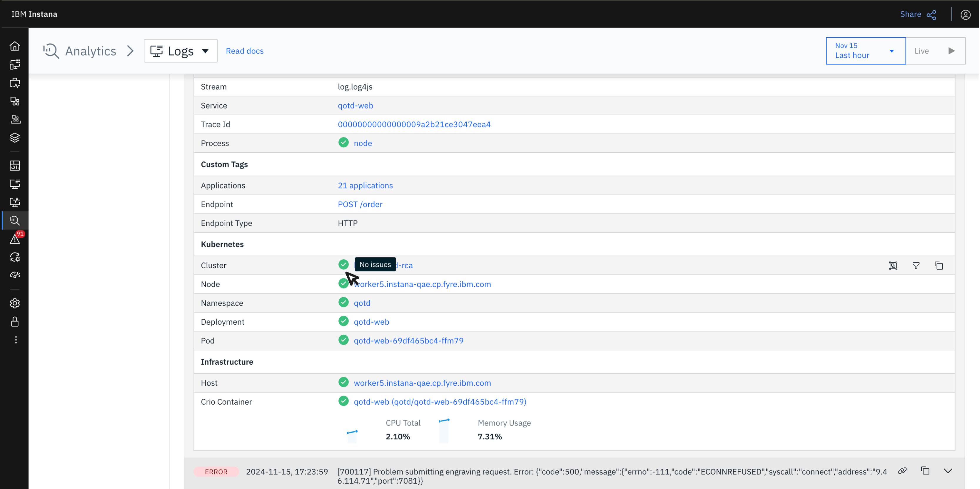The height and width of the screenshot is (489, 980).
Task: Open the monitor with list lines sidebar icon
Action: [x=15, y=184]
